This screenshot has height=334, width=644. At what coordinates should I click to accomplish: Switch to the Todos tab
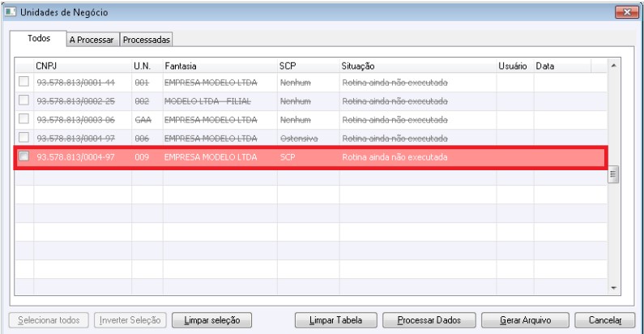pyautogui.click(x=39, y=39)
